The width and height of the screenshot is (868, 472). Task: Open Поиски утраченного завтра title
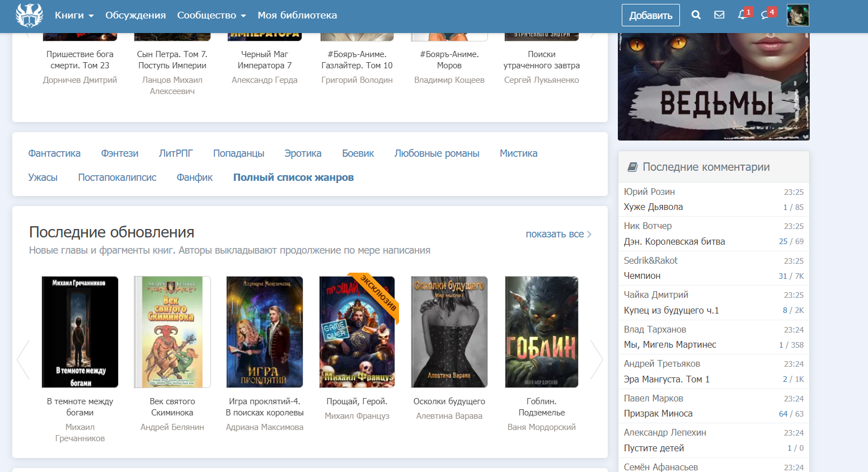[x=542, y=60]
